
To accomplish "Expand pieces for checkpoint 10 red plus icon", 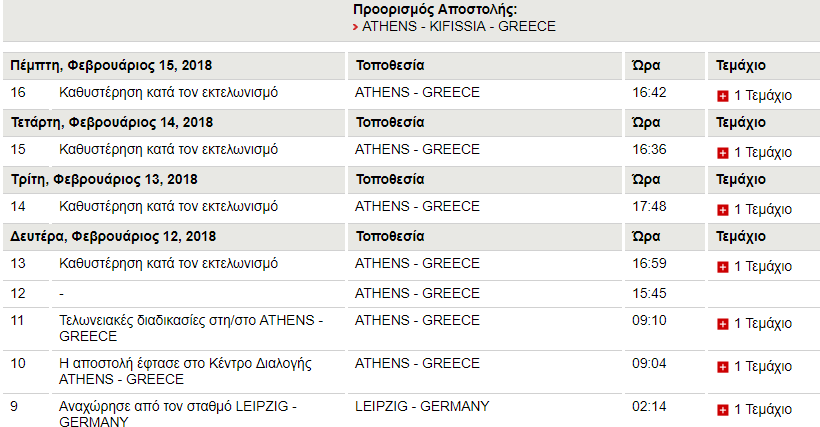I will click(x=723, y=366).
